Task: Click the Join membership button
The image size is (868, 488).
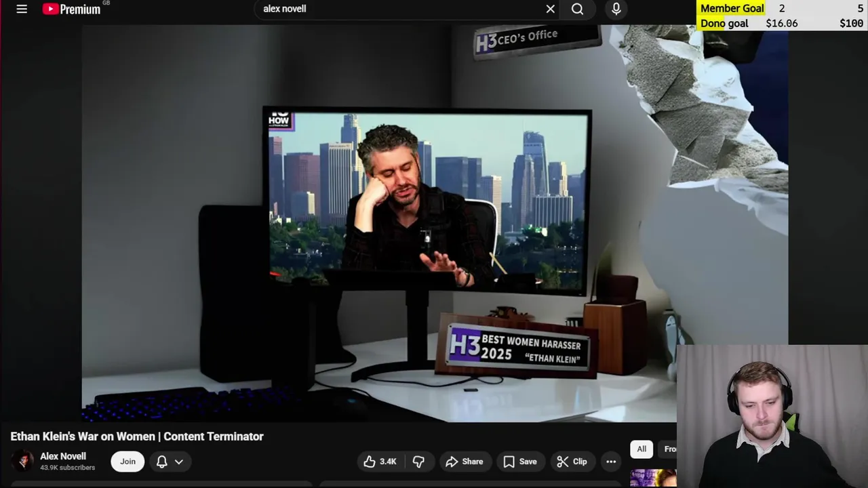Action: click(x=127, y=462)
